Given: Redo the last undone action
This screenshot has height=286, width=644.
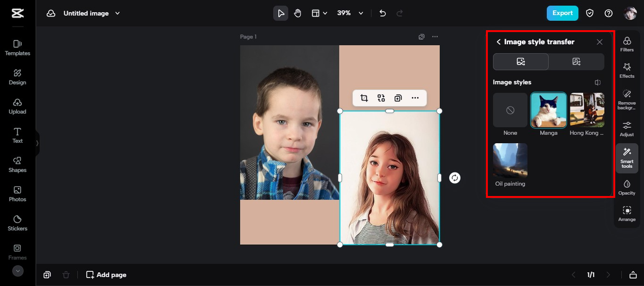Looking at the screenshot, I should (x=400, y=13).
